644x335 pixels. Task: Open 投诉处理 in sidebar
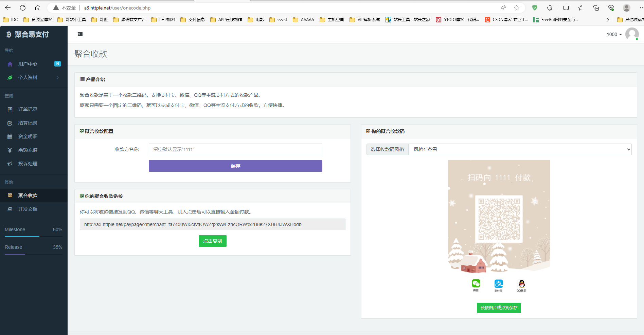click(34, 164)
